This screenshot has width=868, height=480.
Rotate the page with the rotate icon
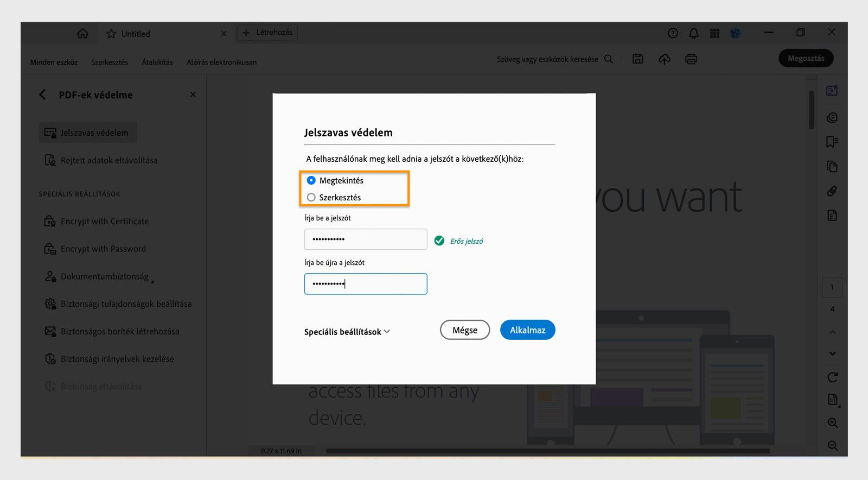833,377
